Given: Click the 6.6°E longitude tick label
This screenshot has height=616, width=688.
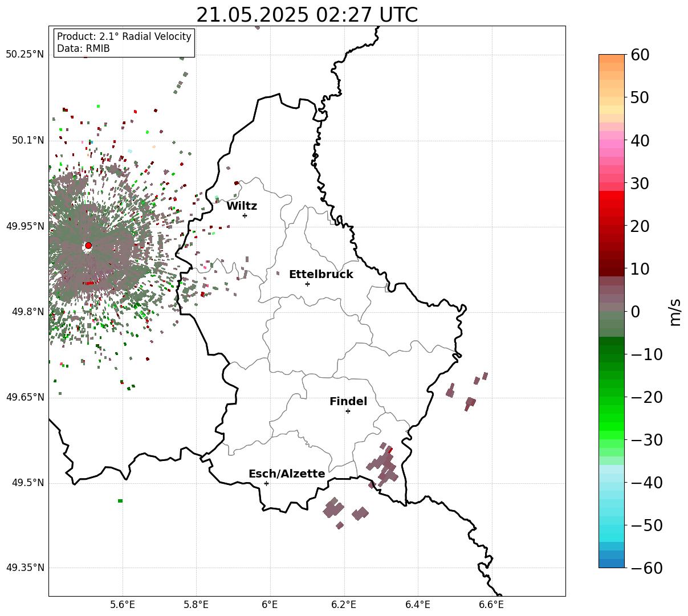Looking at the screenshot, I should point(491,605).
